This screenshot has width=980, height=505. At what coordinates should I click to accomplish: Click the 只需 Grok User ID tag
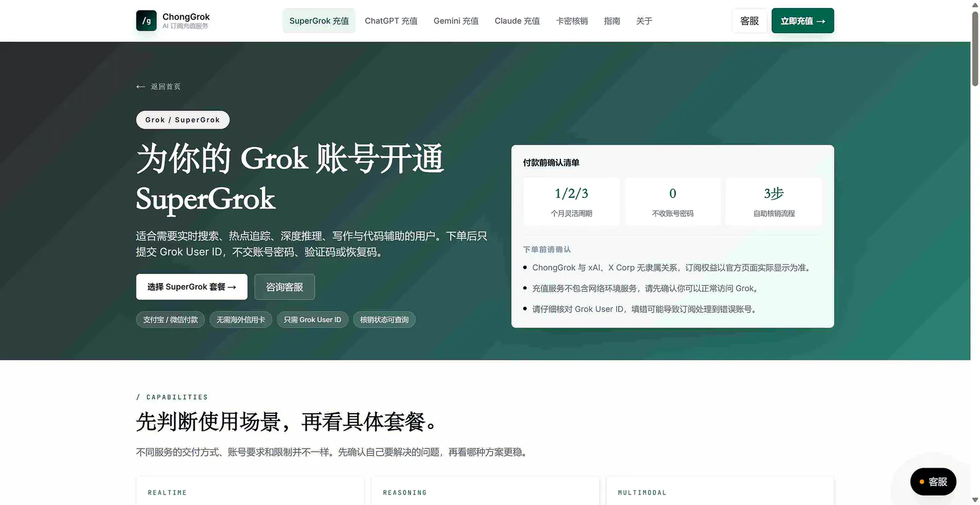312,320
